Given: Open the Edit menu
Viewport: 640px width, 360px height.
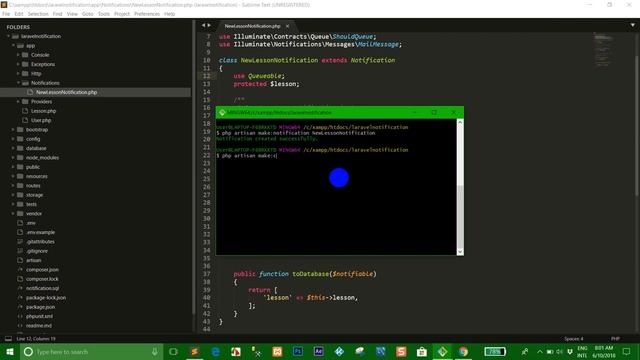Looking at the screenshot, I should [x=19, y=14].
